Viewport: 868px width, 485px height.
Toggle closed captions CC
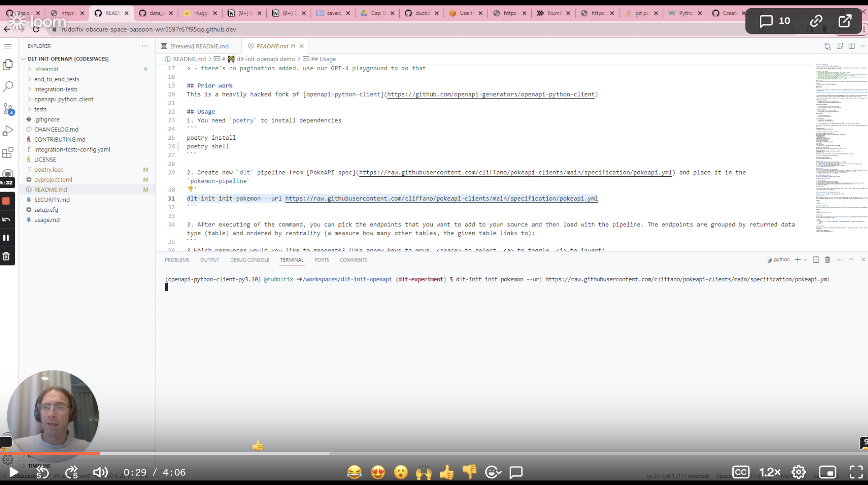pos(741,472)
